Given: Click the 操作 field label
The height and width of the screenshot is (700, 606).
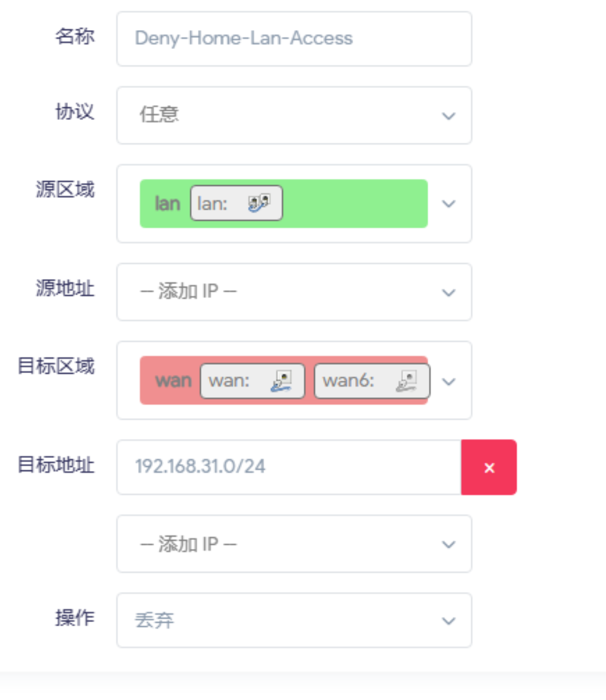Looking at the screenshot, I should point(74,618).
